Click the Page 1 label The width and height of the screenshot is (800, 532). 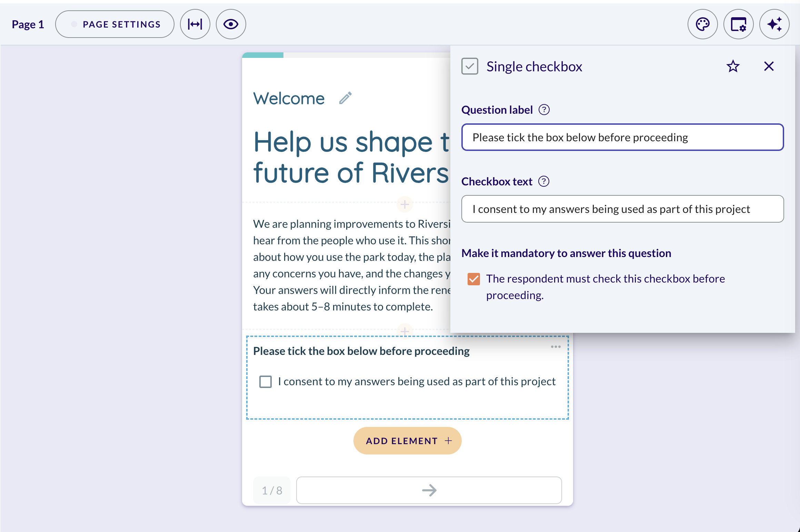tap(28, 24)
